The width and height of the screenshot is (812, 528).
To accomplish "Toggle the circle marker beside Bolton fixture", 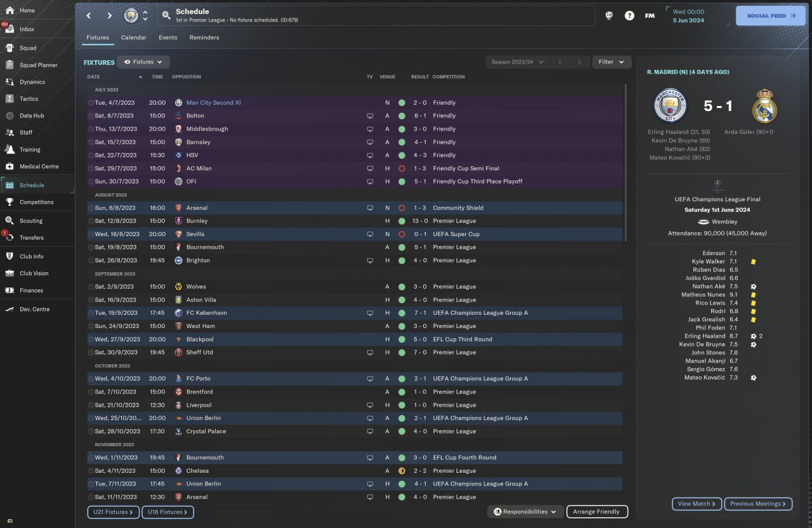I will coord(91,116).
